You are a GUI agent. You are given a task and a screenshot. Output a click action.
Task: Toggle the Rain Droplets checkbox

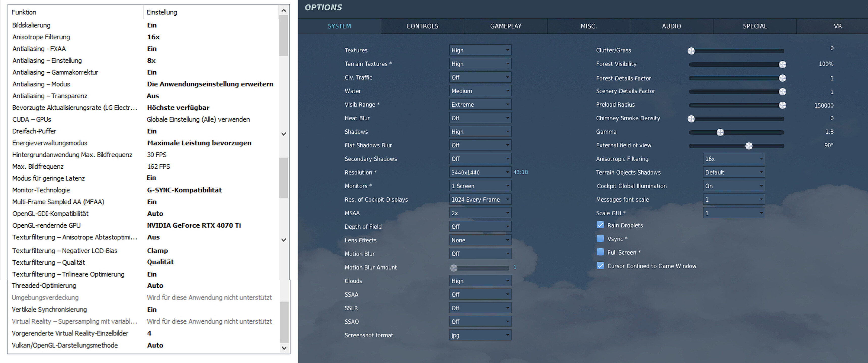[600, 225]
